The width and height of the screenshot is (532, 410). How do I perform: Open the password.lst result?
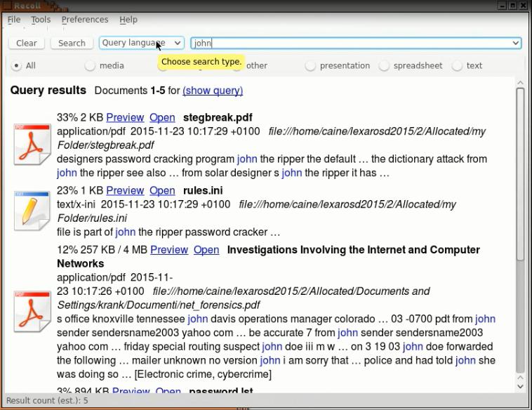(168, 390)
